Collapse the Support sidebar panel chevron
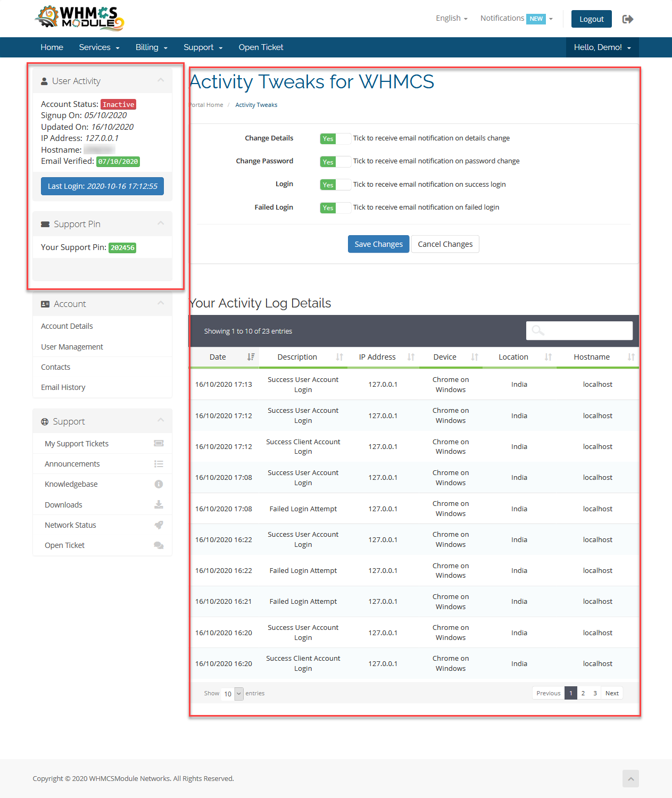The width and height of the screenshot is (672, 798). 161,421
